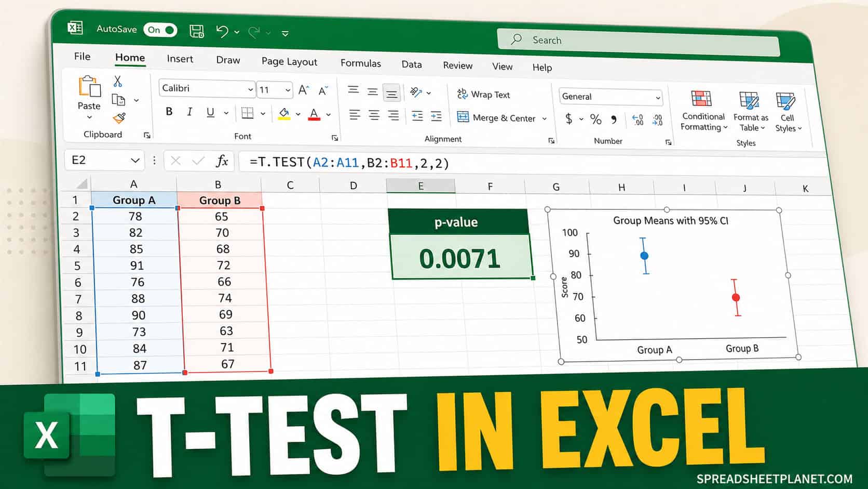Toggle the Bottom Align button

(x=392, y=93)
